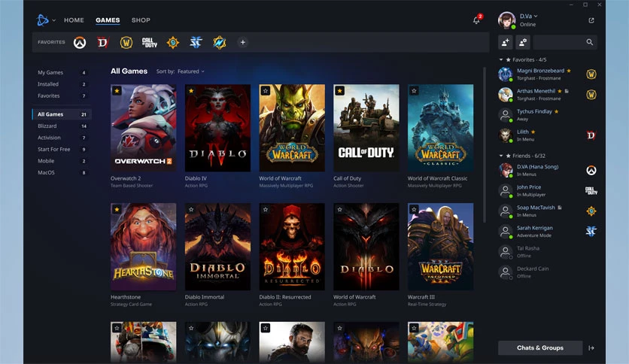Select Deckard Cain offline friend

[548, 272]
